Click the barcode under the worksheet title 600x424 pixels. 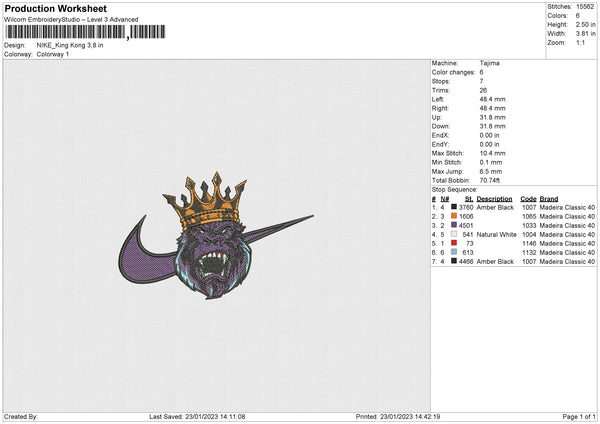[85, 32]
